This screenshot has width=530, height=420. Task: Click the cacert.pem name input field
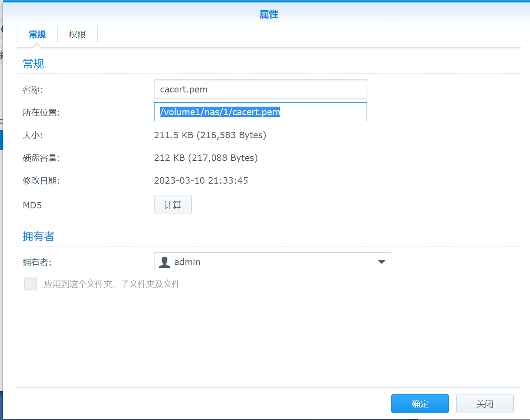click(260, 89)
